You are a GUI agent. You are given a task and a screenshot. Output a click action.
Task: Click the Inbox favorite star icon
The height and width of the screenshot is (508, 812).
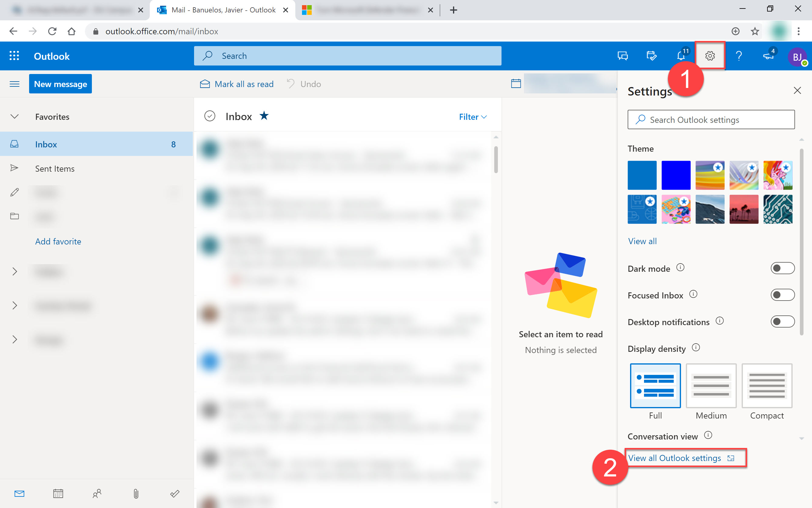tap(264, 116)
